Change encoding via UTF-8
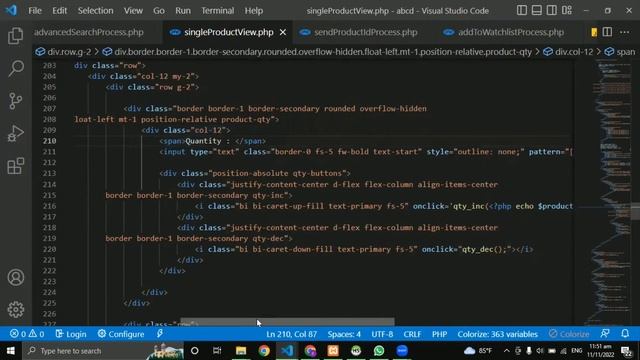Viewport: 640px width, 360px height. point(382,334)
